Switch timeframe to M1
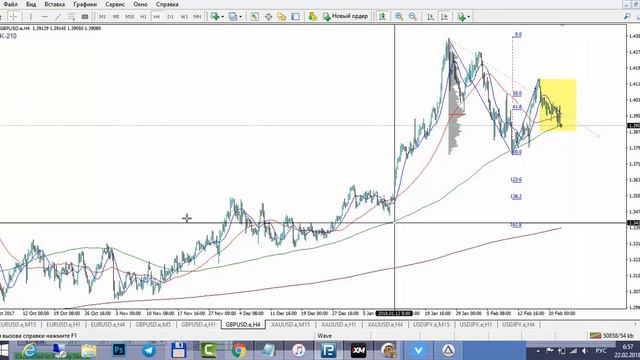 click(x=102, y=16)
